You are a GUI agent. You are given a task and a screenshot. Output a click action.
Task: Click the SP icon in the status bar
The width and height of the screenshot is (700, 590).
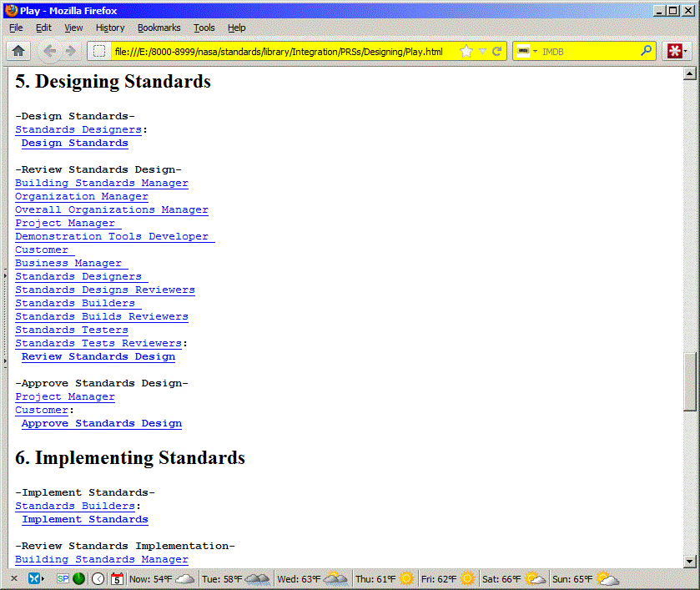pos(63,579)
